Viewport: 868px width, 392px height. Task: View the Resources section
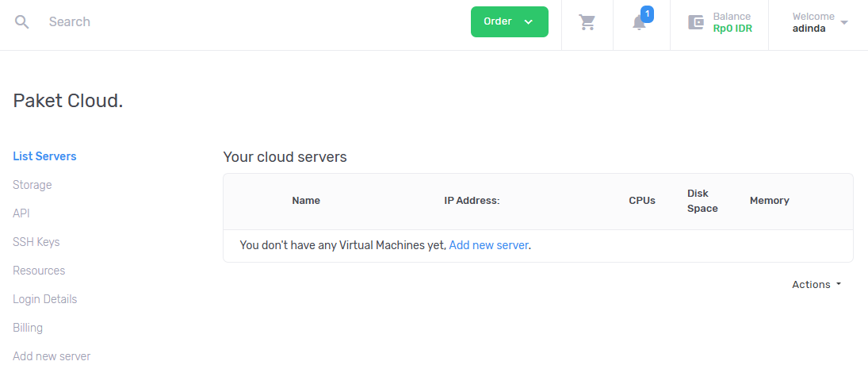click(x=39, y=271)
